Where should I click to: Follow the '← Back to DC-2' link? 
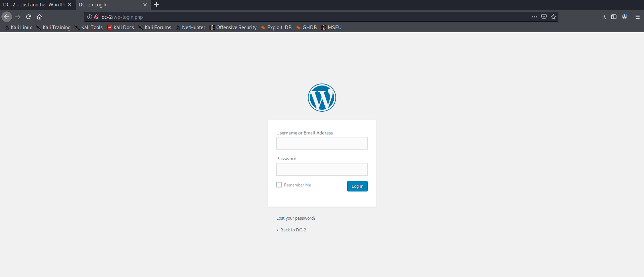[x=291, y=230]
